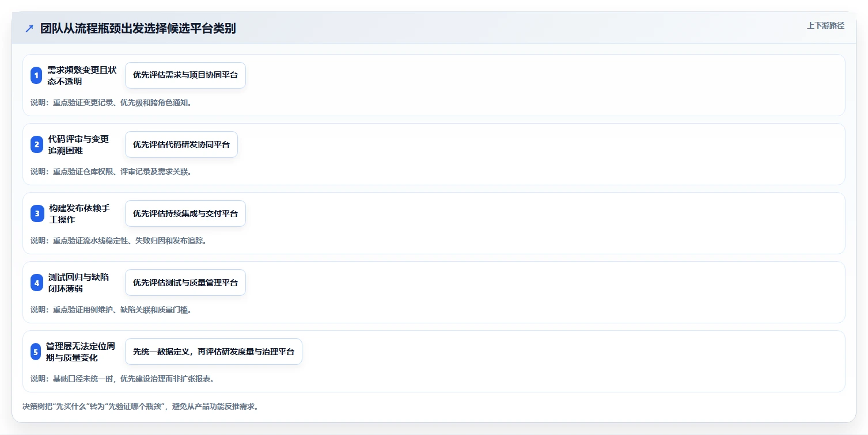Click note 重点验证流水线稳定性、失败归因和发布追踪
This screenshot has height=435, width=868.
(x=119, y=241)
